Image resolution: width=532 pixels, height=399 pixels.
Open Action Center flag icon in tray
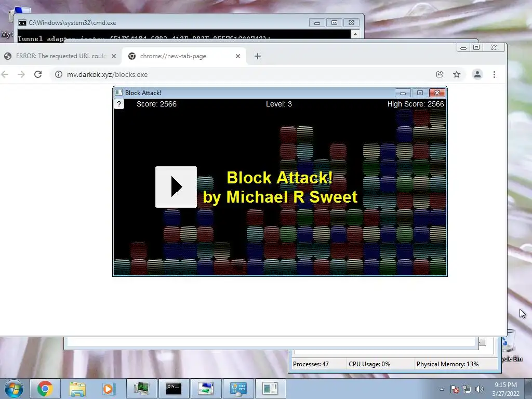tap(455, 389)
